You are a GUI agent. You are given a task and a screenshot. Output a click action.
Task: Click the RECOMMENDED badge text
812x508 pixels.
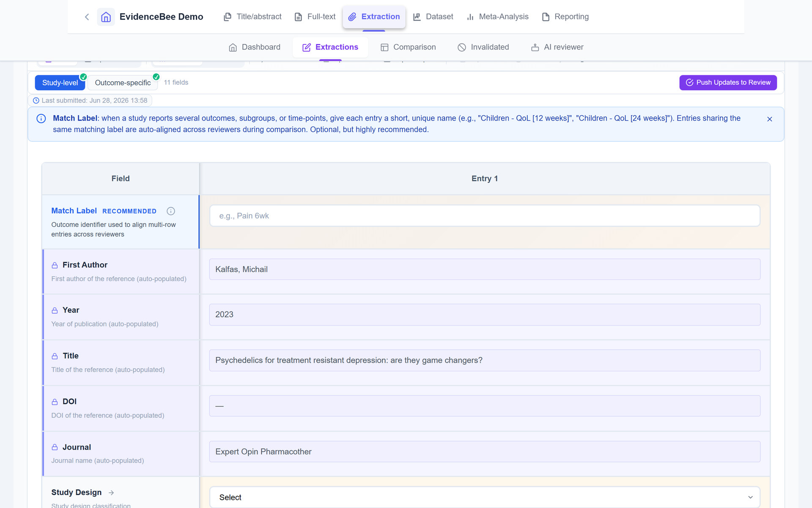pos(129,211)
